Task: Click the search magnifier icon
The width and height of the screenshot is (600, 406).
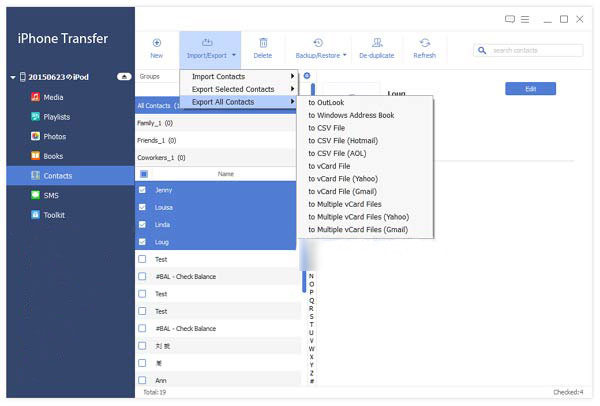Action: (482, 50)
